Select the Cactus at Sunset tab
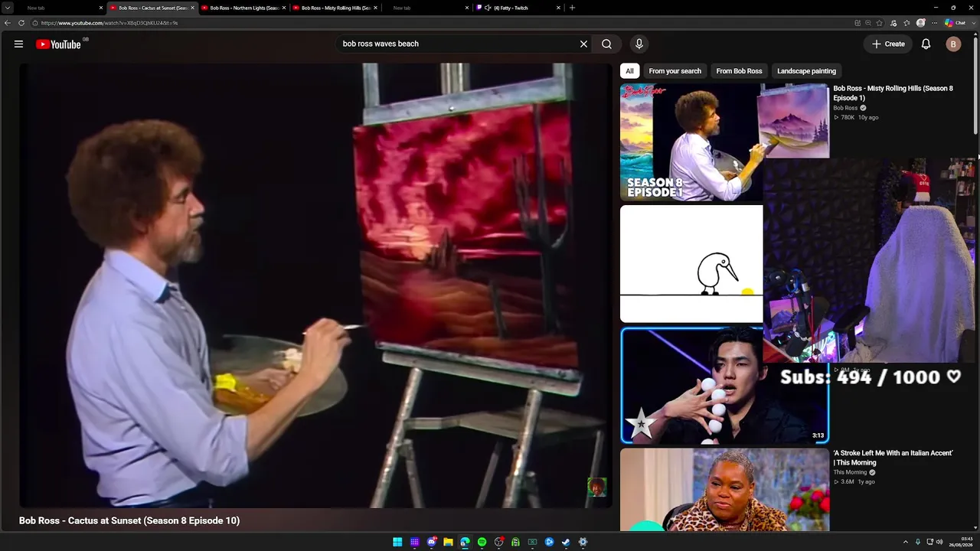The image size is (980, 551). 152,8
